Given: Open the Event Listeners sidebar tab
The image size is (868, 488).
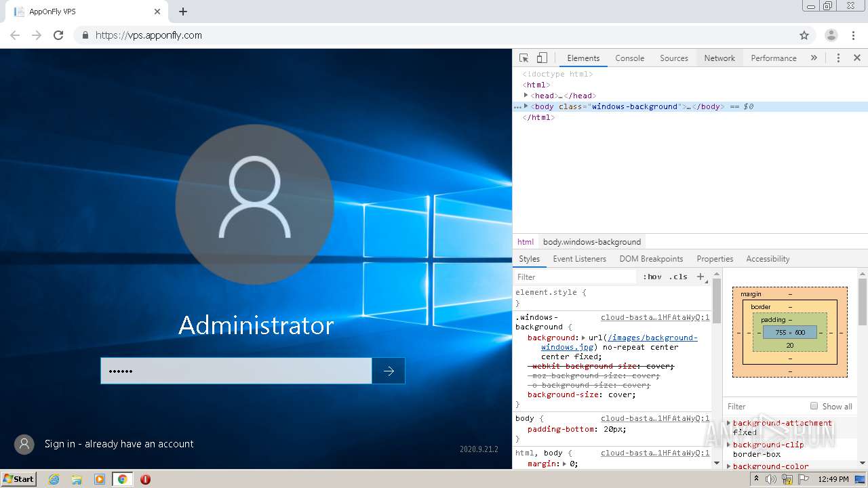Looking at the screenshot, I should [x=580, y=259].
